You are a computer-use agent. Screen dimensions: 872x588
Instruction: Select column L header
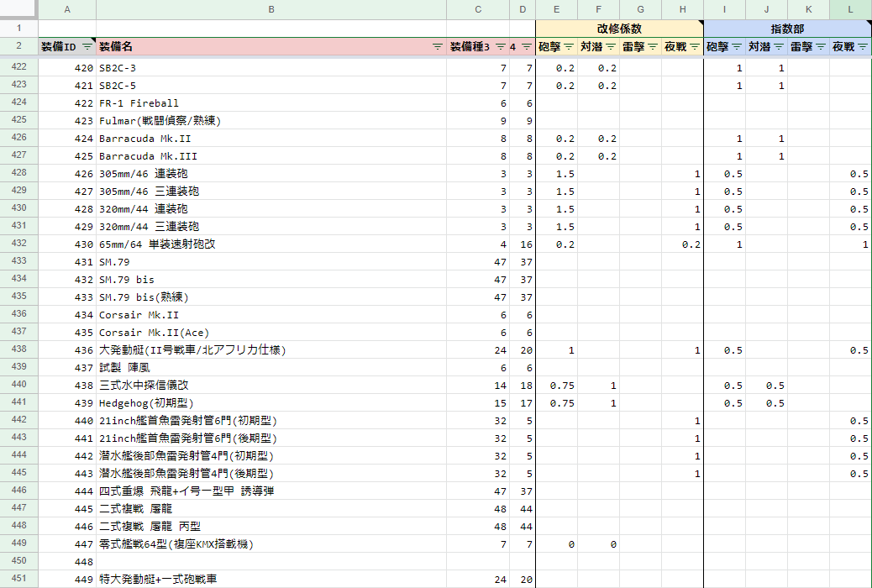click(x=851, y=9)
